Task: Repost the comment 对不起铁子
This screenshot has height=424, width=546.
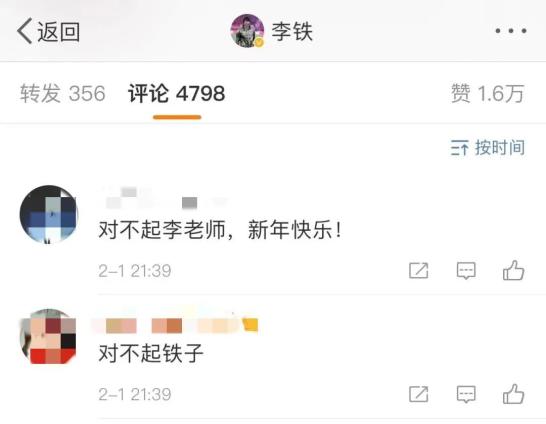Action: pos(419,394)
